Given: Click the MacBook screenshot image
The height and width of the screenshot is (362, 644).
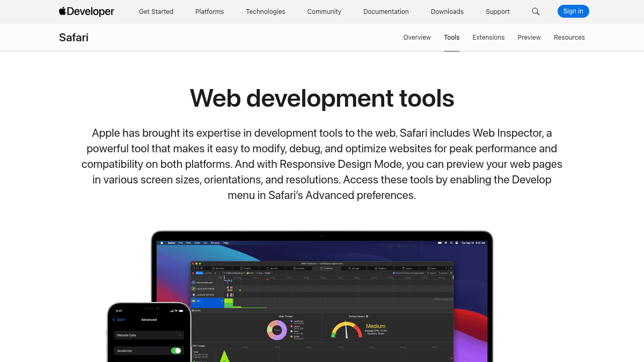Looking at the screenshot, I should 322,297.
